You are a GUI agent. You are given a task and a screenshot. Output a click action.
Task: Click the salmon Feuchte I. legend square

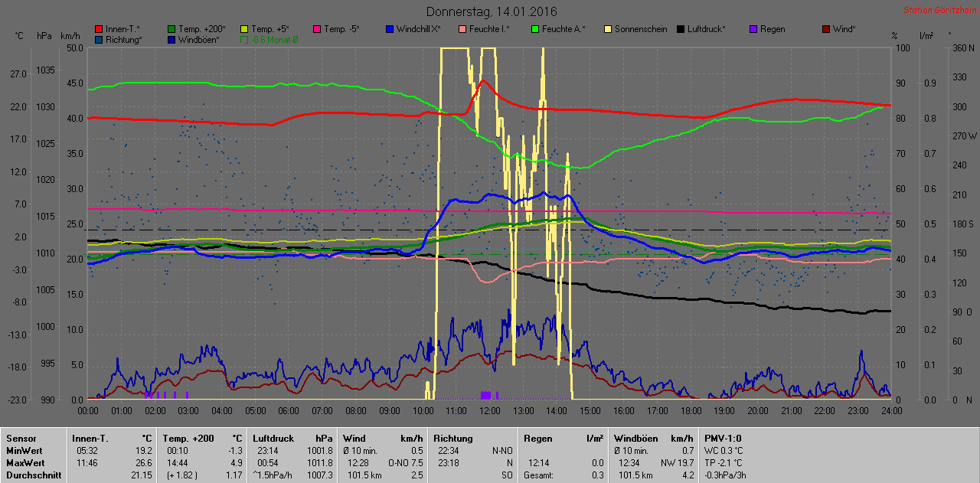coord(462,29)
